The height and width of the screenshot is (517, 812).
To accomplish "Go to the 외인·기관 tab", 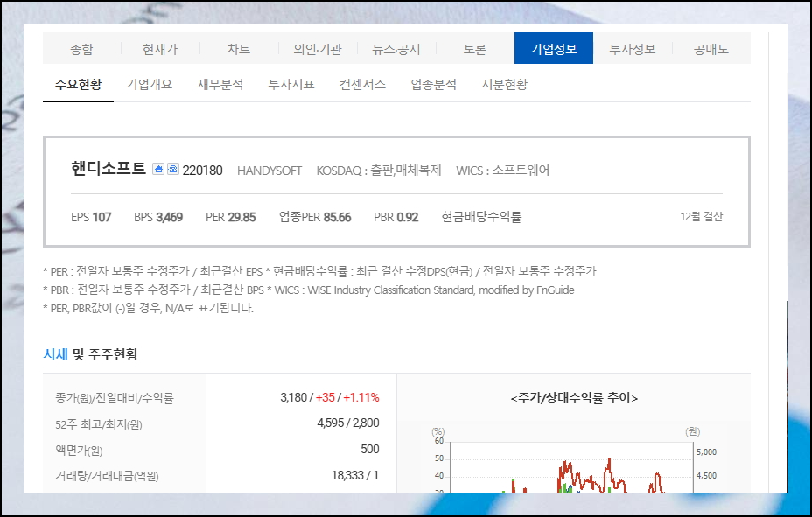I will [x=318, y=49].
